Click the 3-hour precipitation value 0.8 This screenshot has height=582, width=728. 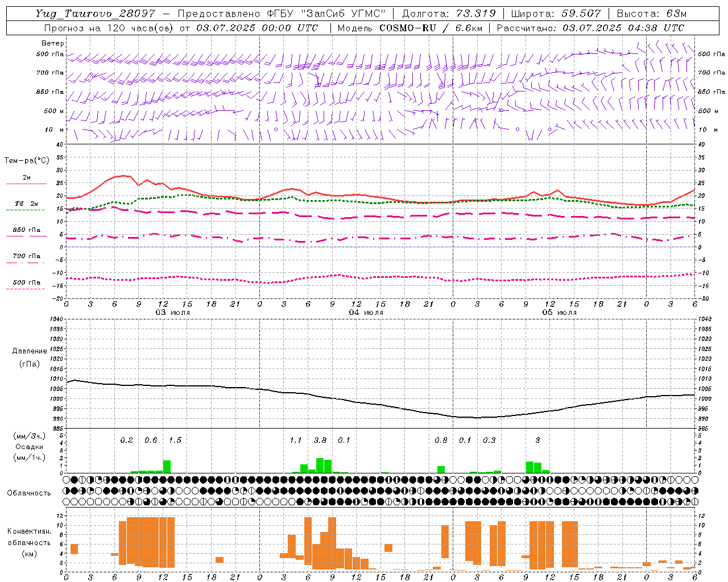(441, 440)
